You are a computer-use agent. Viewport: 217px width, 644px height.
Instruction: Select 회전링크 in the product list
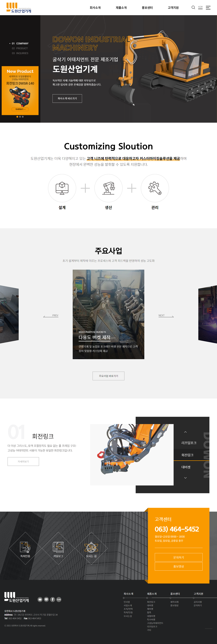pyautogui.click(x=187, y=455)
